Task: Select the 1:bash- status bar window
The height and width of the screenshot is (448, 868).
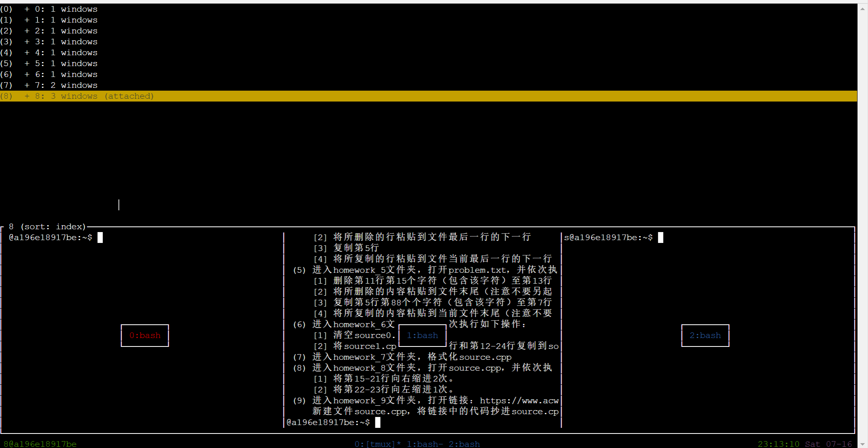Action: click(425, 444)
